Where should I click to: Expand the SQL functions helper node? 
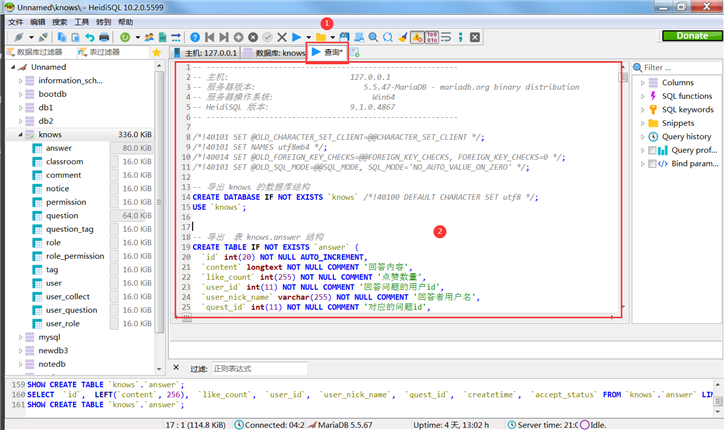pyautogui.click(x=642, y=96)
